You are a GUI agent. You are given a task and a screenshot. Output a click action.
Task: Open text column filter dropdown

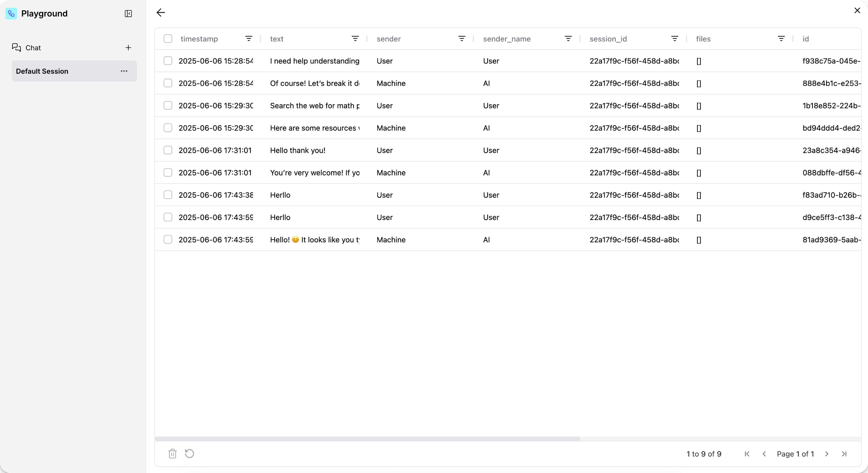(355, 39)
